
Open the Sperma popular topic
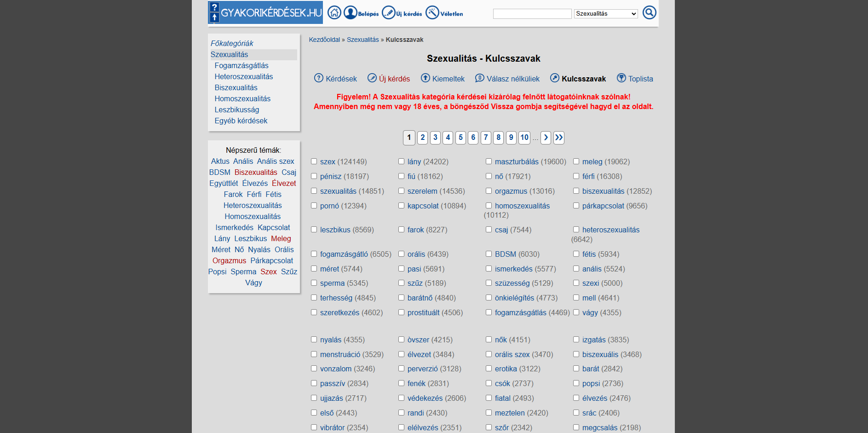tap(243, 271)
